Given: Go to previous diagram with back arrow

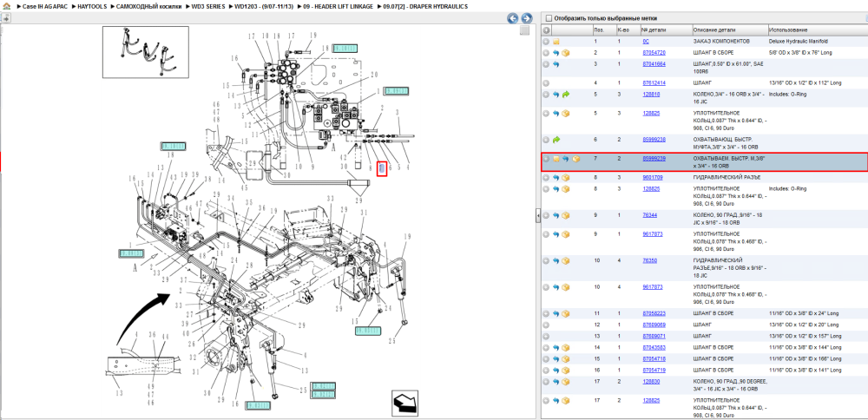Looking at the screenshot, I should tap(513, 18).
